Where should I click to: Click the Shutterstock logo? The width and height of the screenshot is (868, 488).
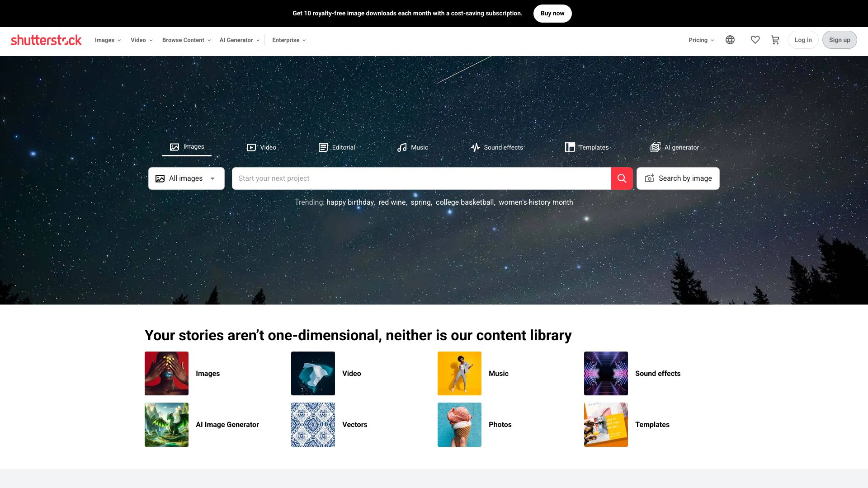46,40
